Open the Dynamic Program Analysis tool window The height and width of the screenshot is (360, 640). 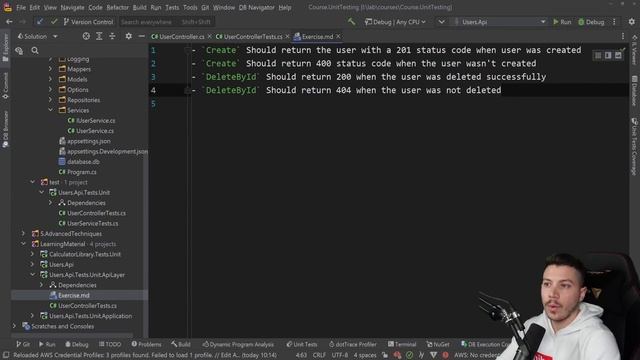pos(238,344)
